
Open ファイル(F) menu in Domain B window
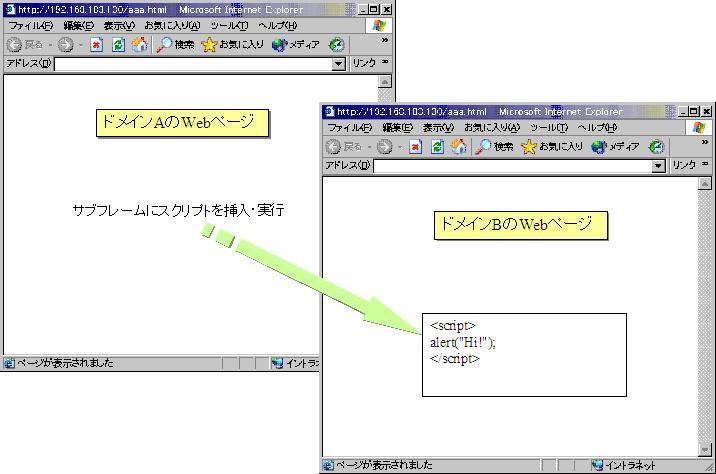[350, 128]
